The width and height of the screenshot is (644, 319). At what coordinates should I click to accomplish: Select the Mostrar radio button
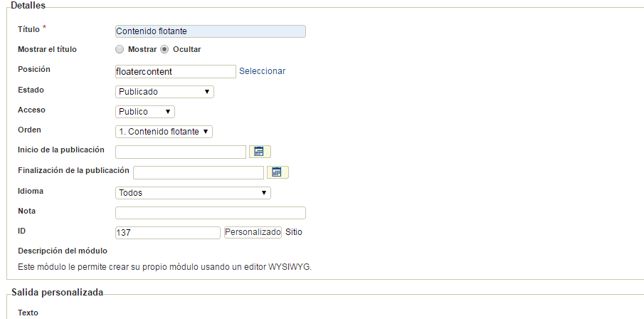[119, 49]
